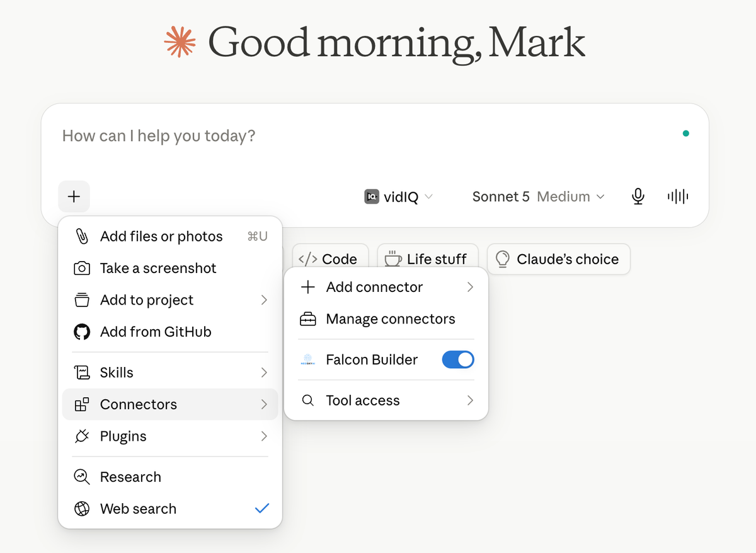This screenshot has width=756, height=553.
Task: Click the Claude's choice suggestion chip
Action: 559,259
